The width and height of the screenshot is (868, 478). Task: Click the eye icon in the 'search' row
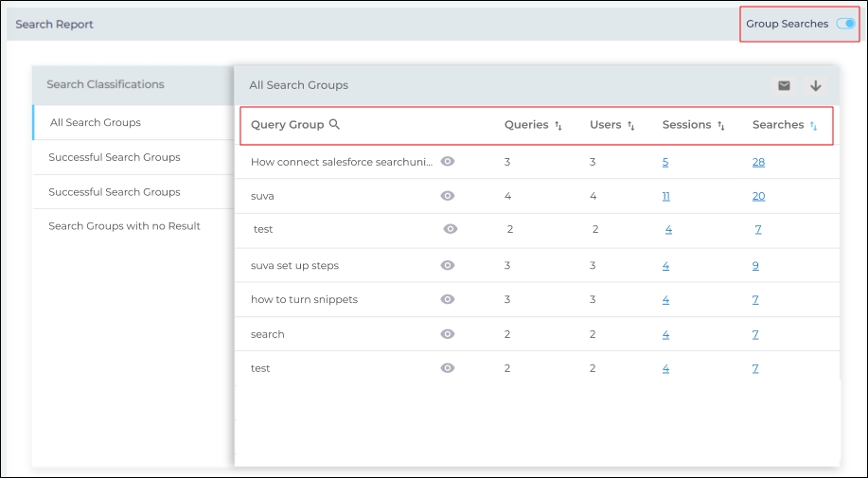coord(448,334)
